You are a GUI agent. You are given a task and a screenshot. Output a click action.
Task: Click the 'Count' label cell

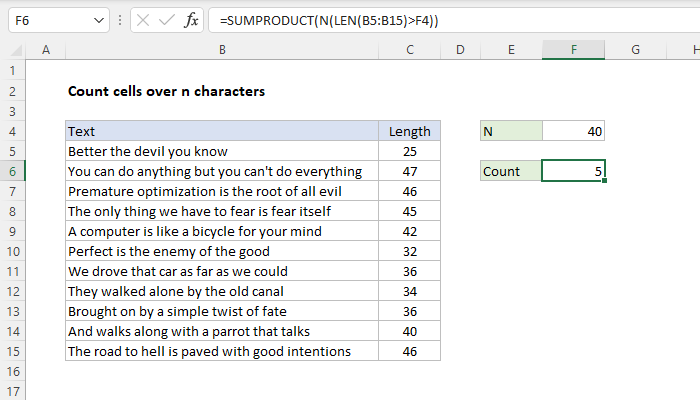(511, 171)
